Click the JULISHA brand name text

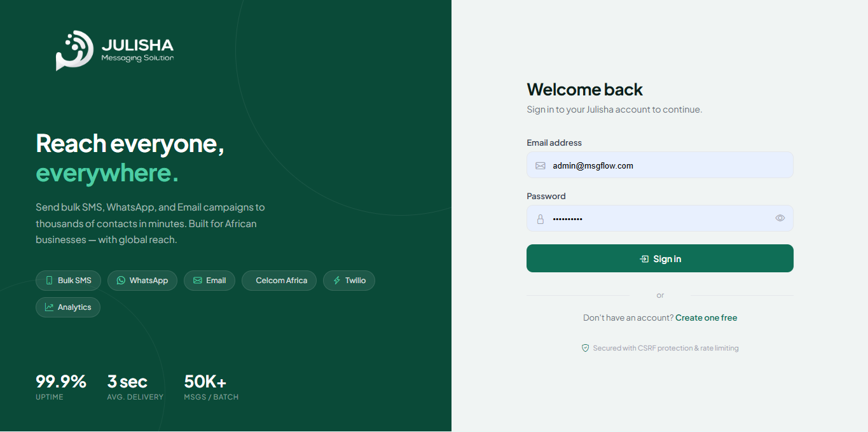point(137,45)
